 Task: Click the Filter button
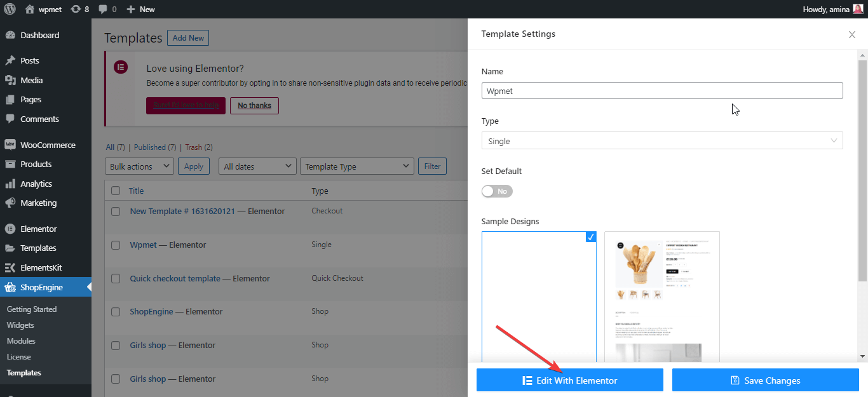[432, 166]
